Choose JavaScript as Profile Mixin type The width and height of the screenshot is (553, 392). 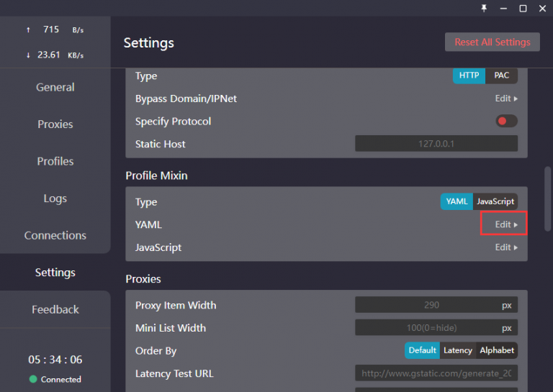click(495, 201)
